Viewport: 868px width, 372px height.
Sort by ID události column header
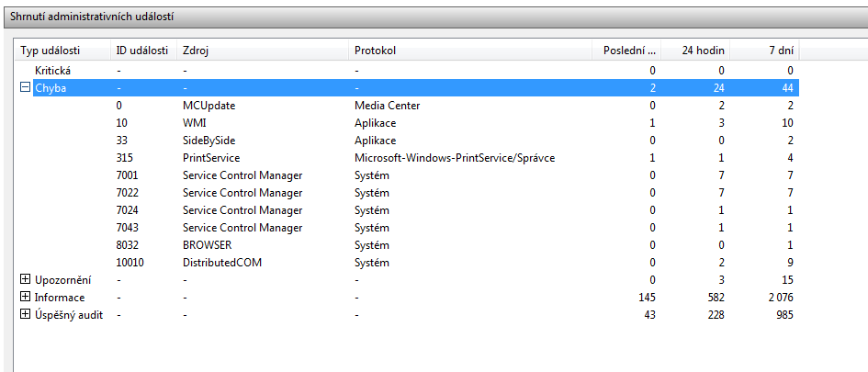(x=142, y=50)
